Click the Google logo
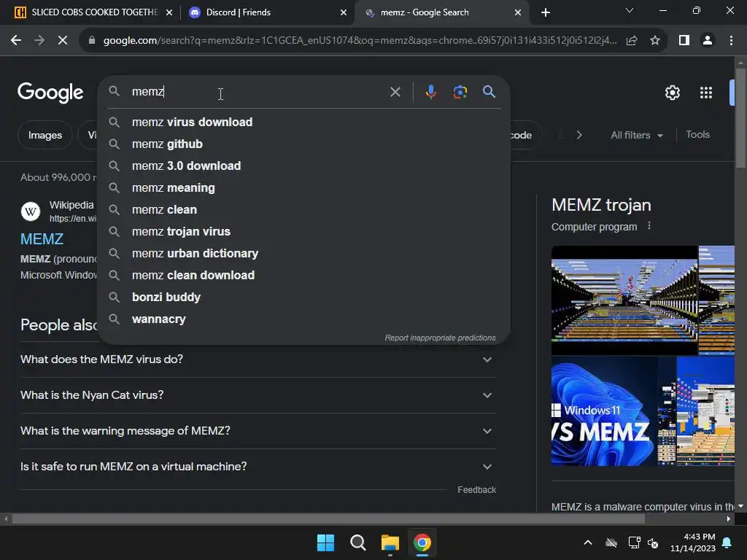Viewport: 747px width, 560px height. tap(50, 93)
